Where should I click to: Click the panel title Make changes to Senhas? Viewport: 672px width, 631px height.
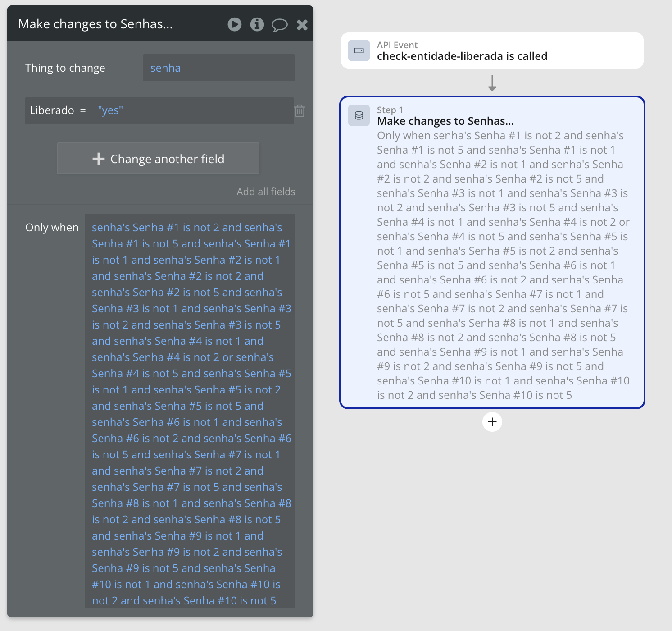[95, 24]
